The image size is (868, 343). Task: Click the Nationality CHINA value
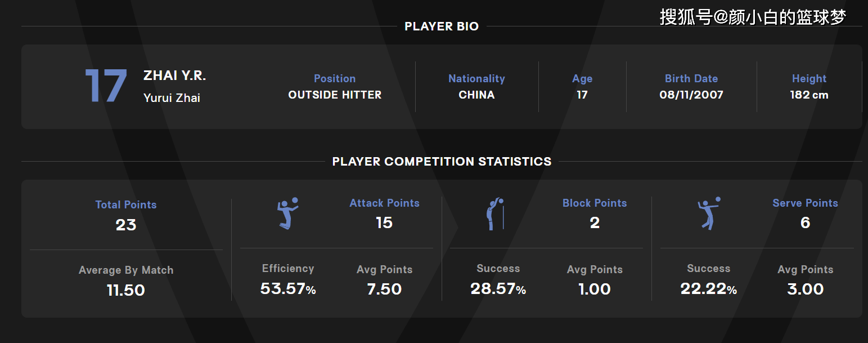tap(476, 95)
